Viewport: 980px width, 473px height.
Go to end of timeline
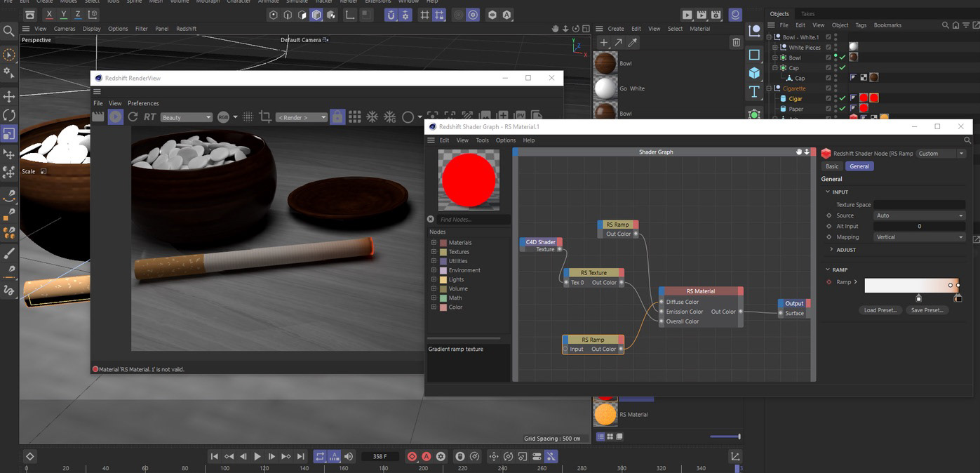click(300, 456)
